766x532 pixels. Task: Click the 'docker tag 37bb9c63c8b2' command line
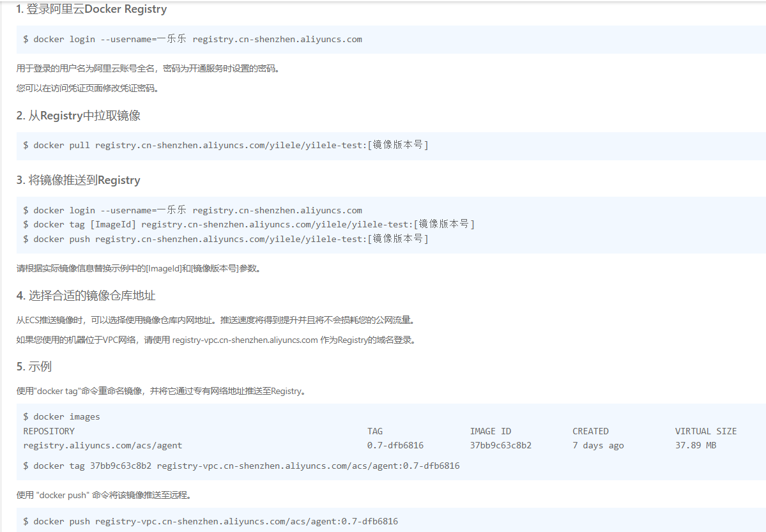[241, 466]
